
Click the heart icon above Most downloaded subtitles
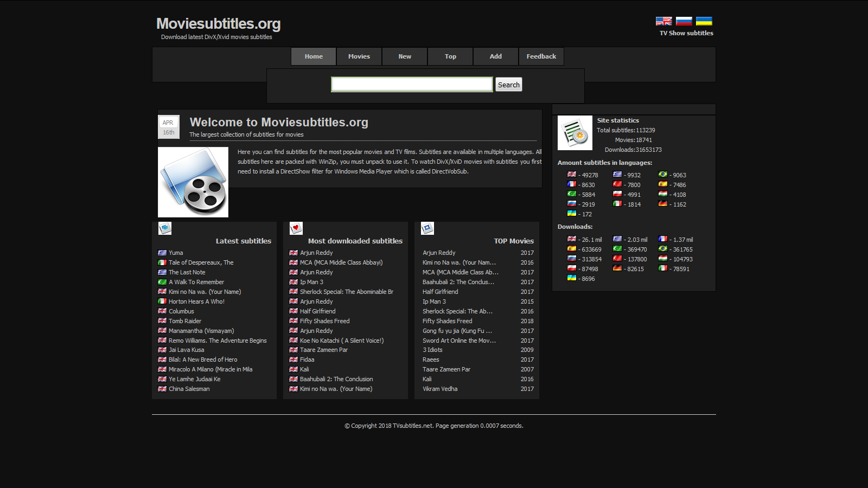point(296,228)
